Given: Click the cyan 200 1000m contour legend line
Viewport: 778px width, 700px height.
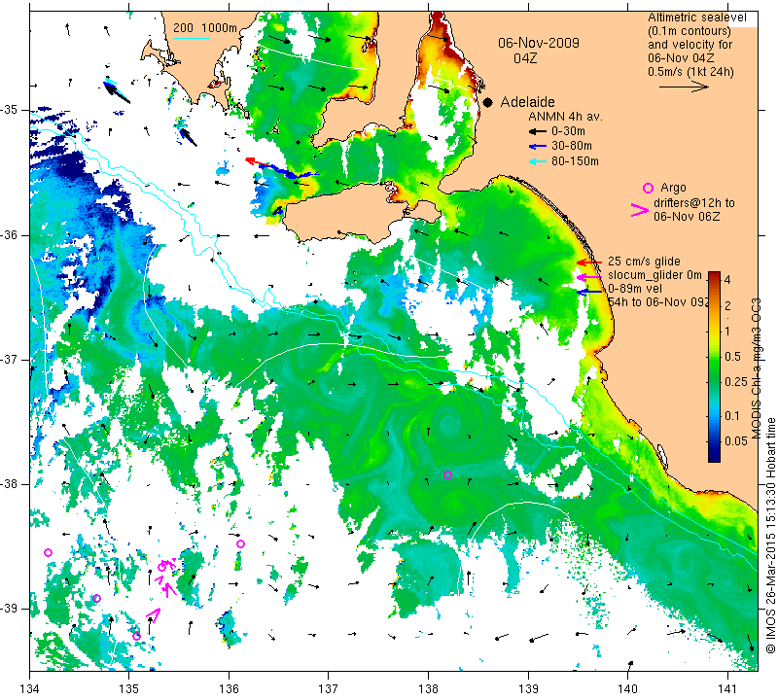Looking at the screenshot, I should [x=192, y=38].
